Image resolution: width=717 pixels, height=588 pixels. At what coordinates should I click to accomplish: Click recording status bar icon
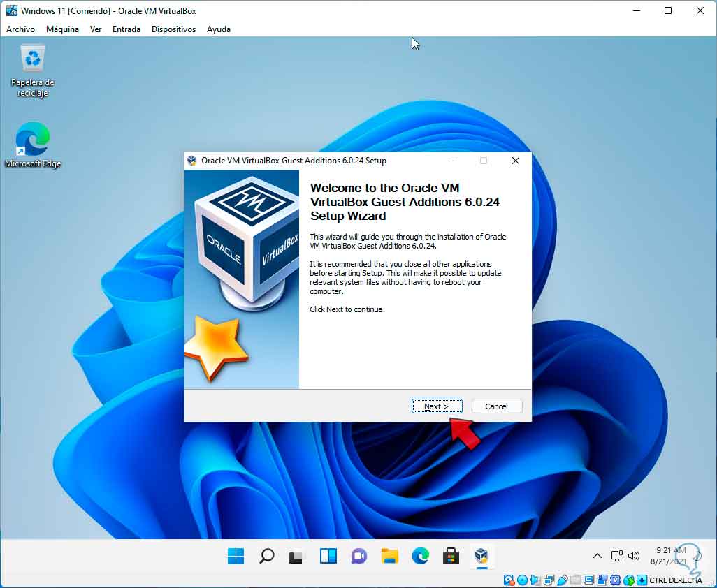602,580
